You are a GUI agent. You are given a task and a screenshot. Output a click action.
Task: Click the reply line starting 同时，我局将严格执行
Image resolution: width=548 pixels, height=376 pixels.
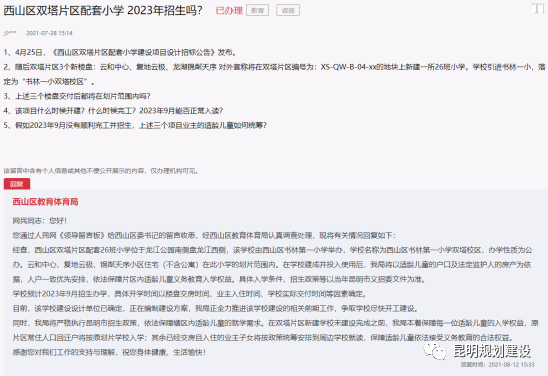click(275, 330)
